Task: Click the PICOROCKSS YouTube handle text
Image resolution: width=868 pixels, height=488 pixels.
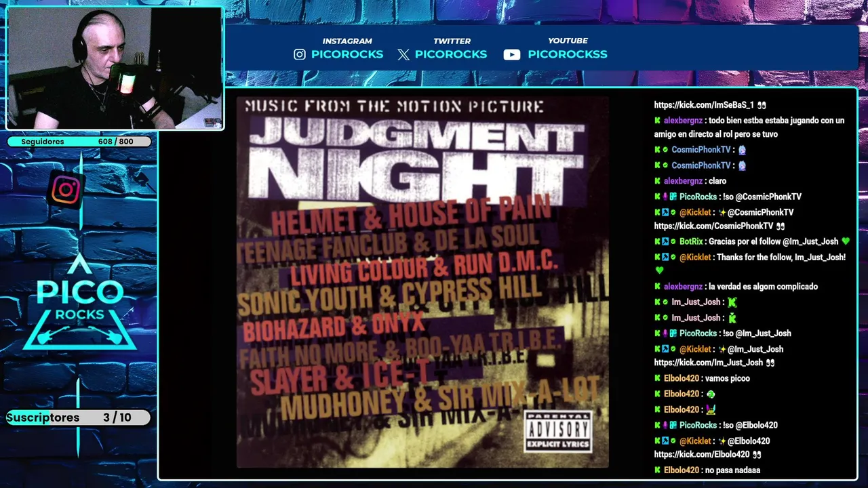Action: tap(568, 54)
